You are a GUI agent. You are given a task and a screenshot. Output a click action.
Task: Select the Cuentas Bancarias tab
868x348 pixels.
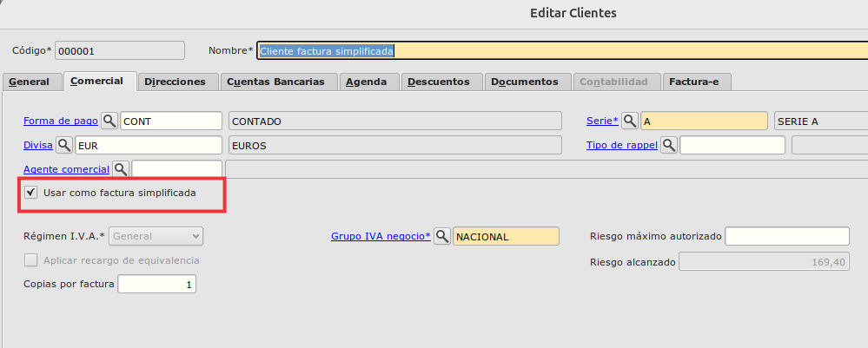coord(275,82)
